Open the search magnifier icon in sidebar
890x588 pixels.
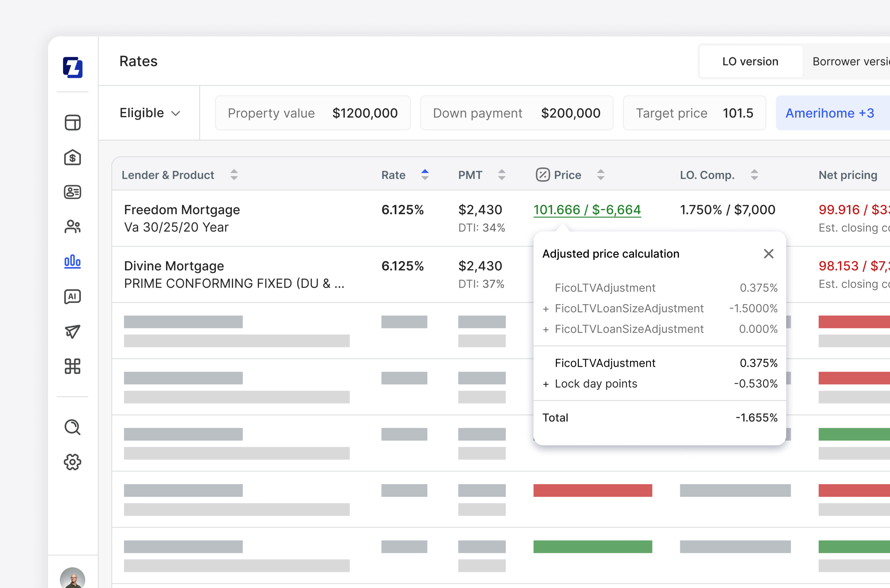click(x=72, y=427)
